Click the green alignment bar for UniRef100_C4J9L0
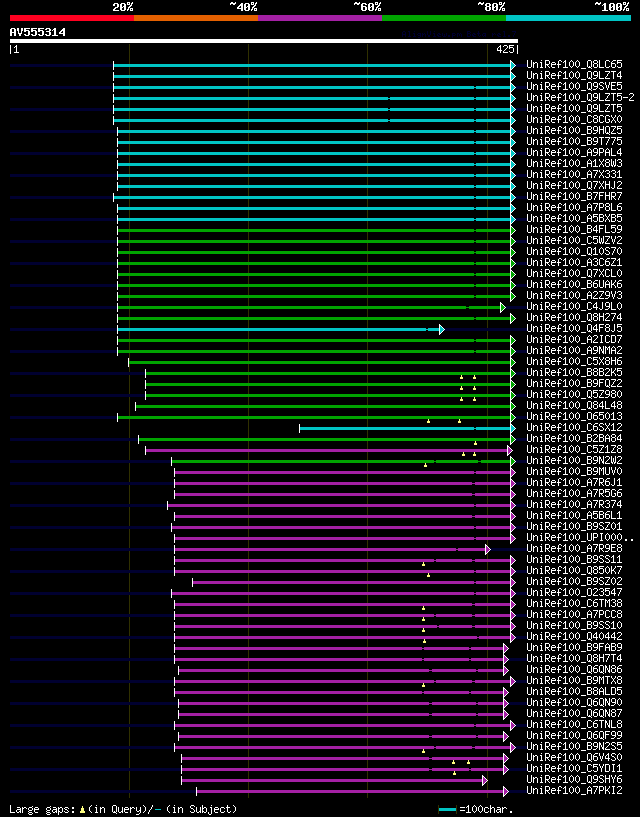This screenshot has height=817, width=640. click(x=309, y=307)
